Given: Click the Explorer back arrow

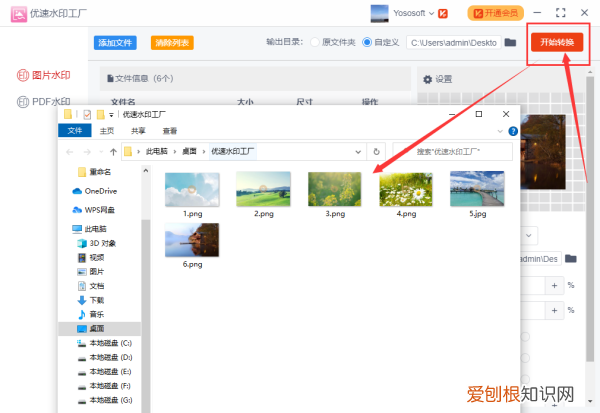Looking at the screenshot, I should point(70,152).
